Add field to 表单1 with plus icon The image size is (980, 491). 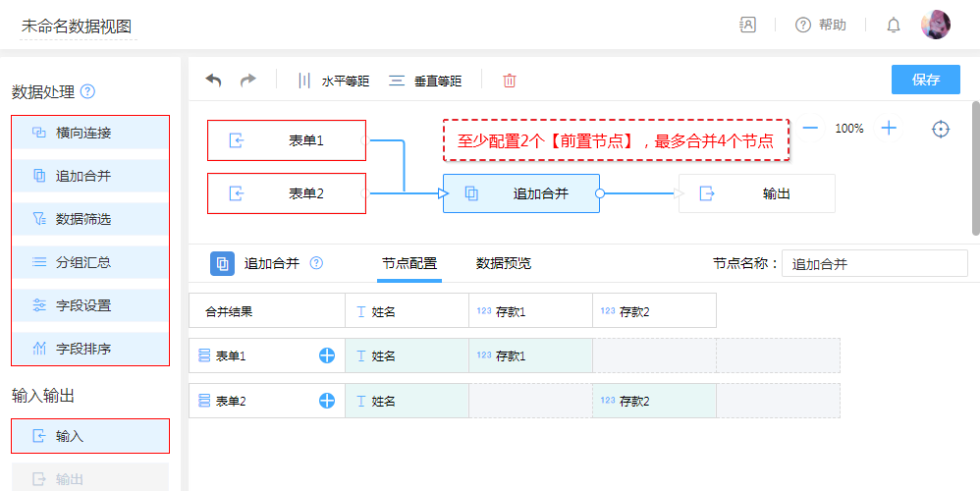click(327, 355)
